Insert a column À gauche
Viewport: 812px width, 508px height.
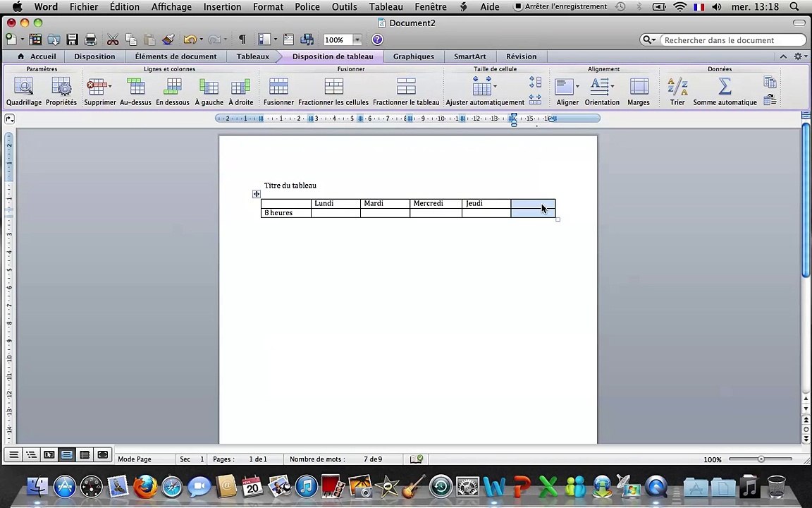tap(209, 92)
